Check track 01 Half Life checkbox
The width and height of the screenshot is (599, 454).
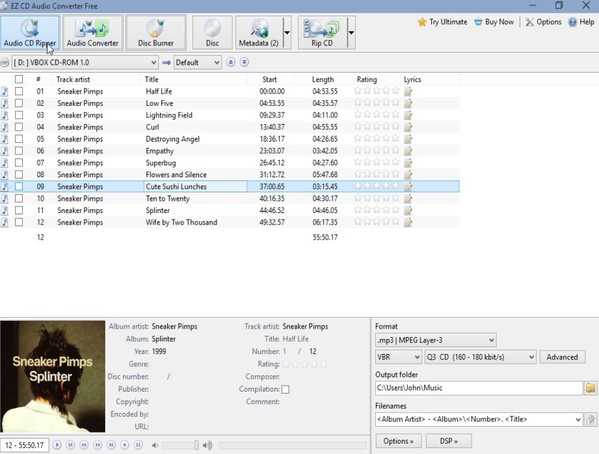(19, 91)
